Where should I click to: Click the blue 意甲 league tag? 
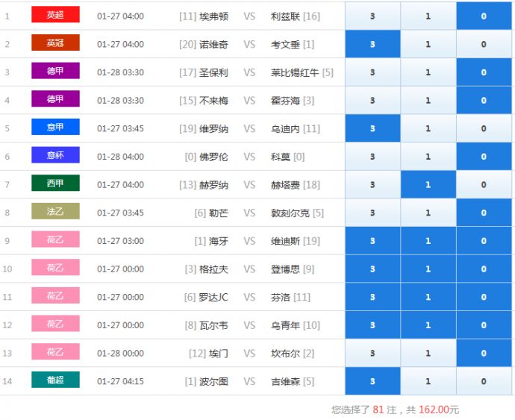55,128
